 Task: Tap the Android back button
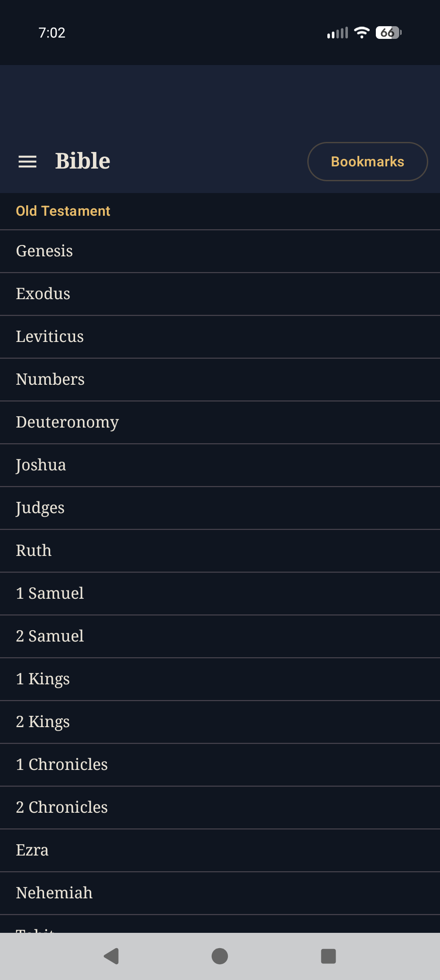click(111, 956)
